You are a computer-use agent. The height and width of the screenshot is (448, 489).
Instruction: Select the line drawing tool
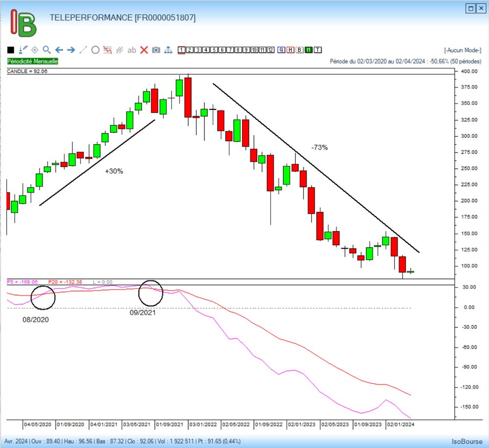83,50
